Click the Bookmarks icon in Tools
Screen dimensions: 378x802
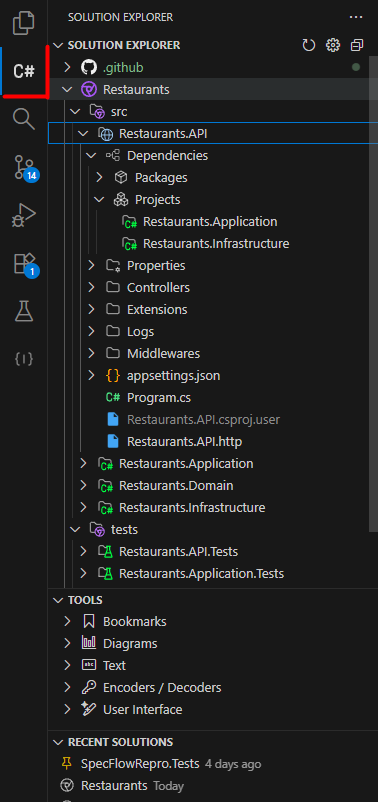point(89,621)
